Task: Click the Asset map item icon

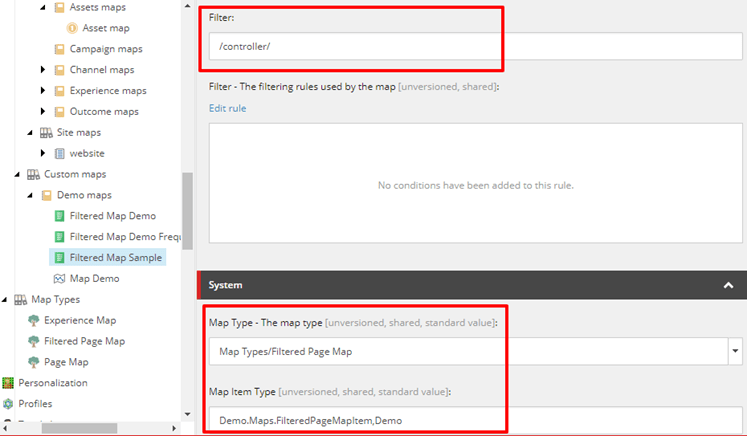Action: click(x=72, y=28)
